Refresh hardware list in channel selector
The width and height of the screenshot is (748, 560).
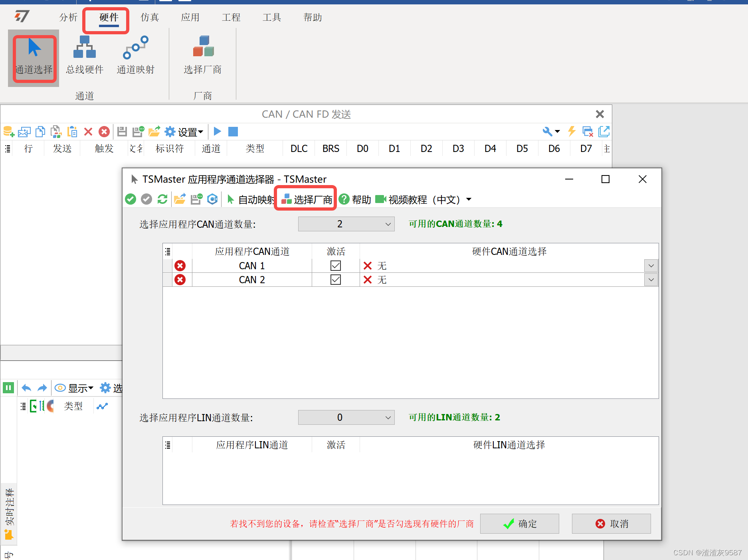coord(162,199)
